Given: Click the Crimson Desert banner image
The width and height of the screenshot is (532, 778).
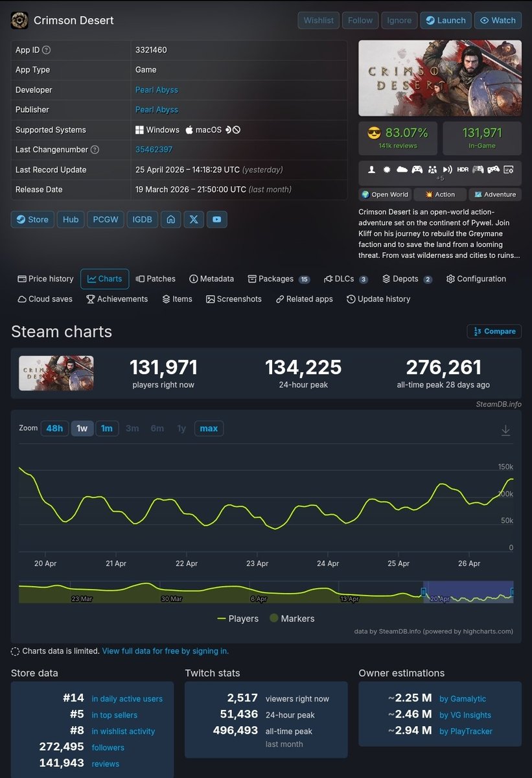Looking at the screenshot, I should point(440,78).
